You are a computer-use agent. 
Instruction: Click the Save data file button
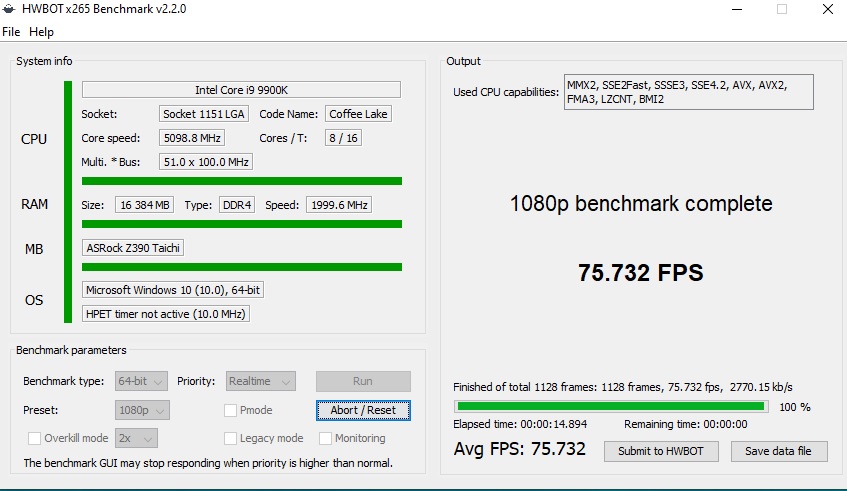[778, 451]
